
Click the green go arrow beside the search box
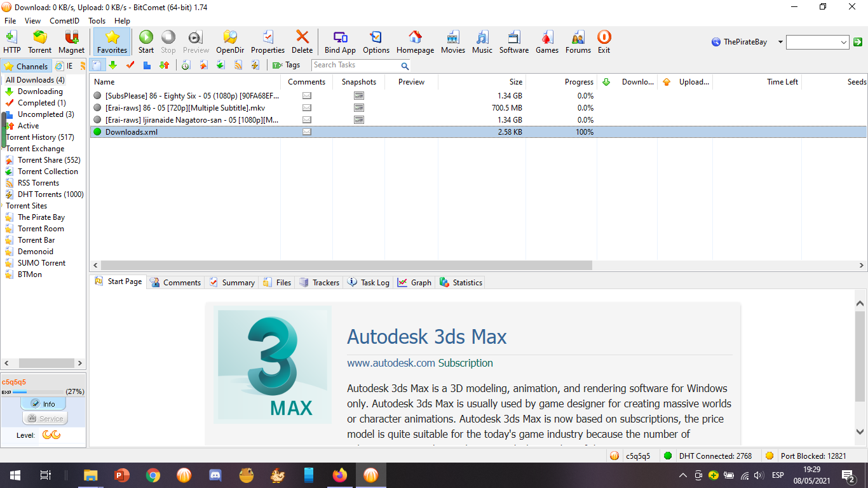858,42
